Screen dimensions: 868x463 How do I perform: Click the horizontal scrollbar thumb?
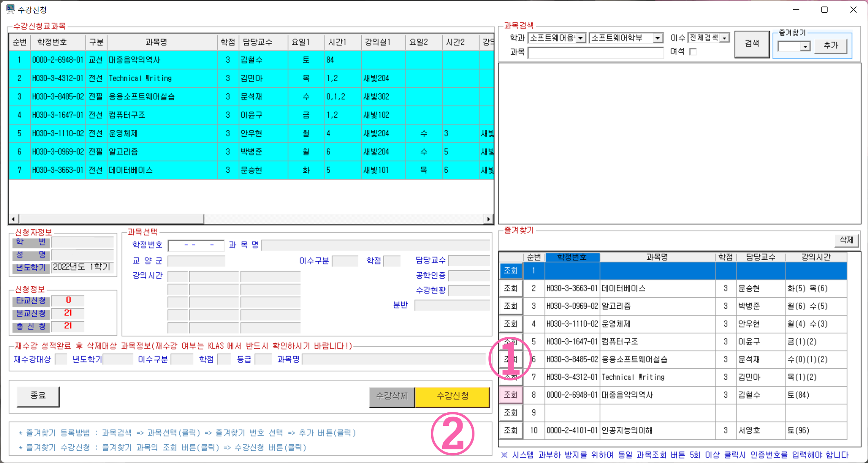111,219
